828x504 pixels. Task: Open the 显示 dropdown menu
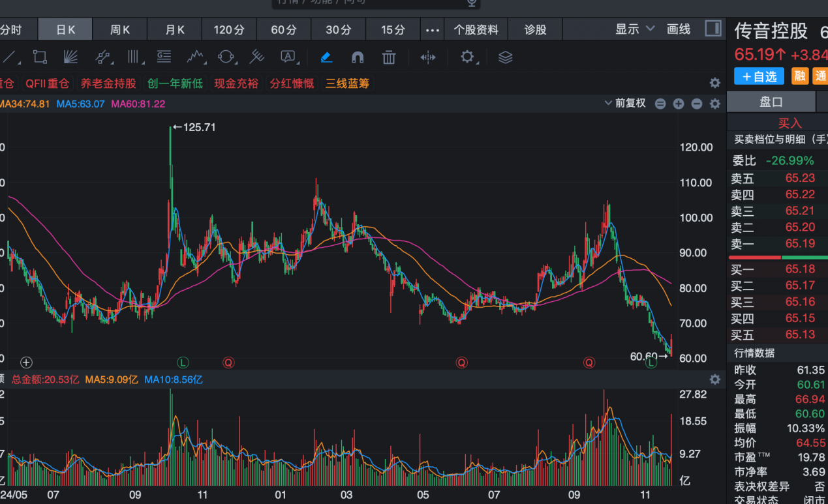[634, 29]
